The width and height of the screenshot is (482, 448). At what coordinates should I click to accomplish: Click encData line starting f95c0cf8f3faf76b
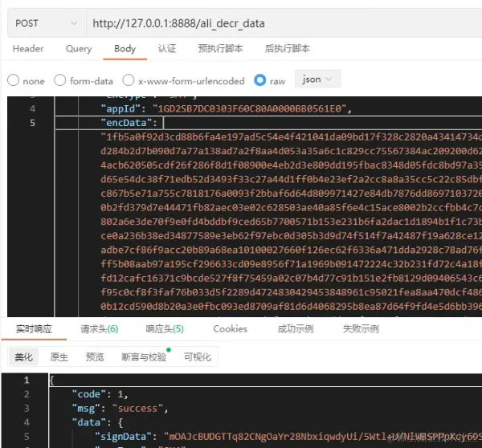click(x=291, y=292)
